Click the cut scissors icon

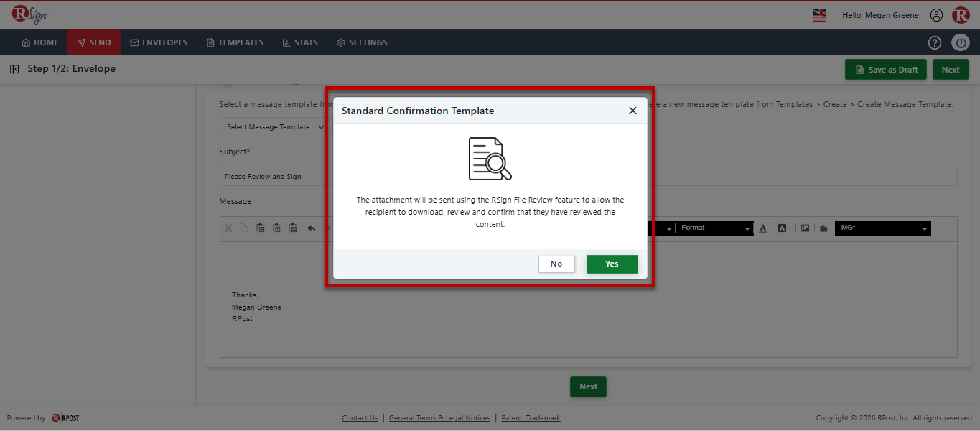(228, 228)
